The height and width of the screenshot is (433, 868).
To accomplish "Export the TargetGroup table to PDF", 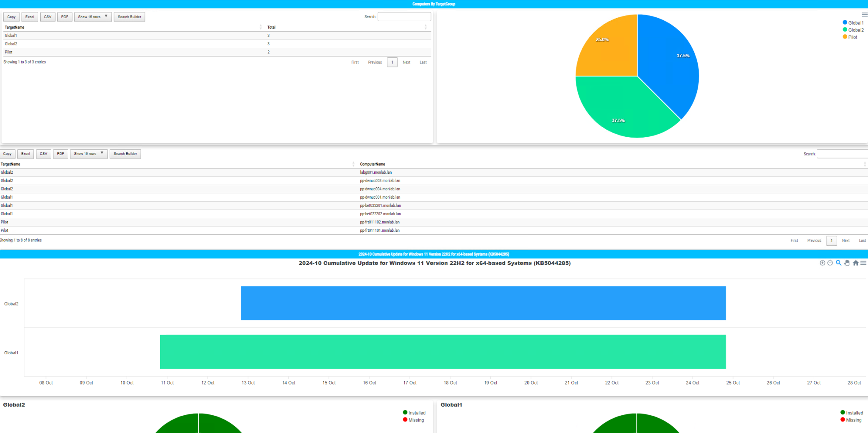I will click(x=64, y=17).
